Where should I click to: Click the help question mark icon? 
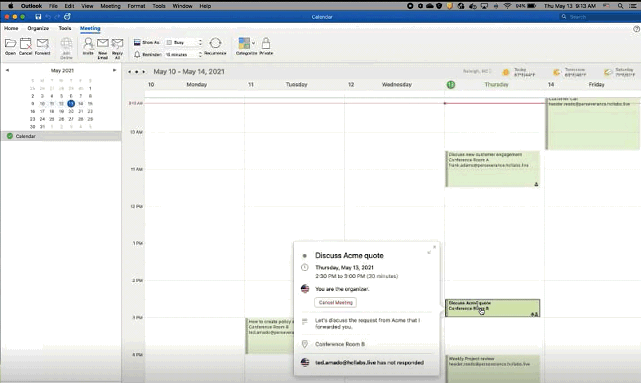pyautogui.click(x=636, y=29)
